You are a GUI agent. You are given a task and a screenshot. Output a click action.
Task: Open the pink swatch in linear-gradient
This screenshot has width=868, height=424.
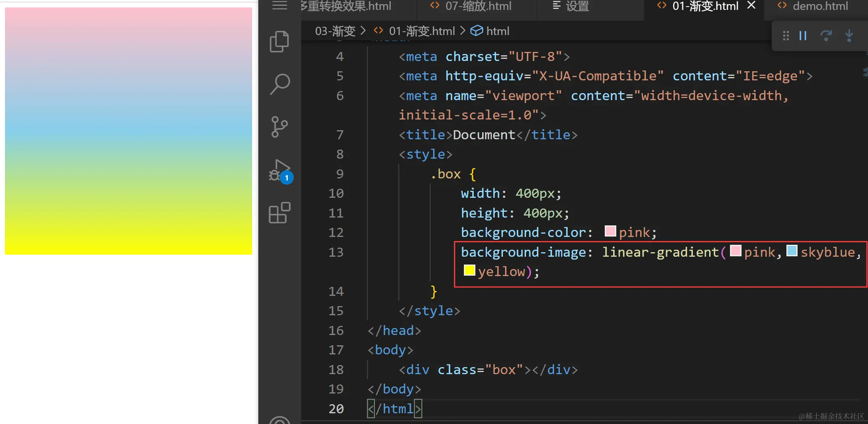pos(736,251)
